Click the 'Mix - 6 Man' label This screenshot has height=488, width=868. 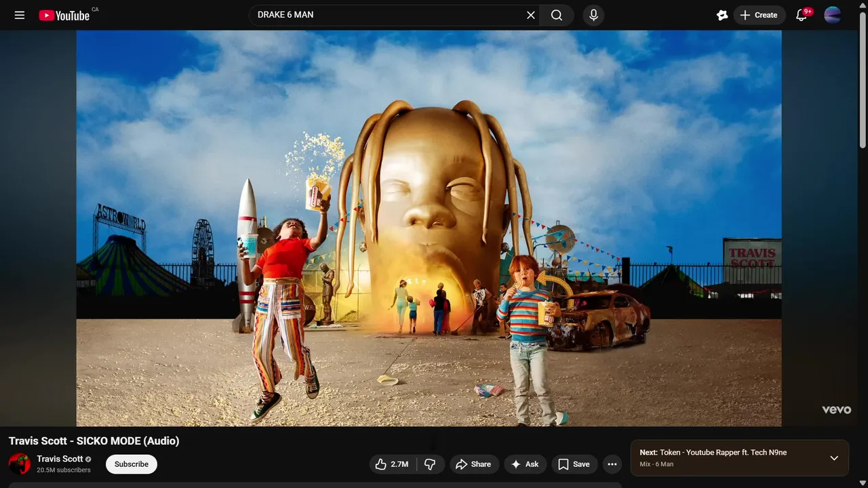(656, 464)
